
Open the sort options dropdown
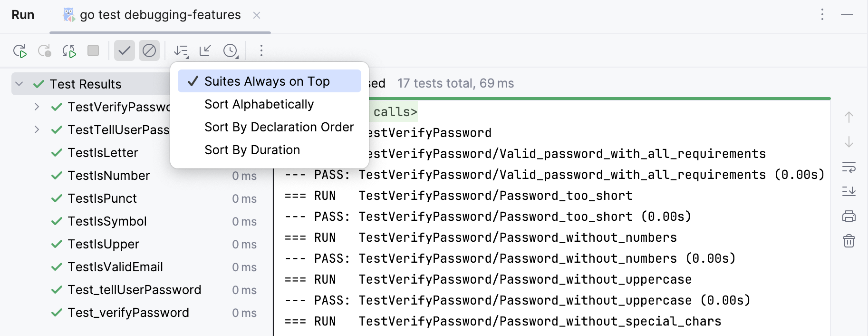(181, 51)
